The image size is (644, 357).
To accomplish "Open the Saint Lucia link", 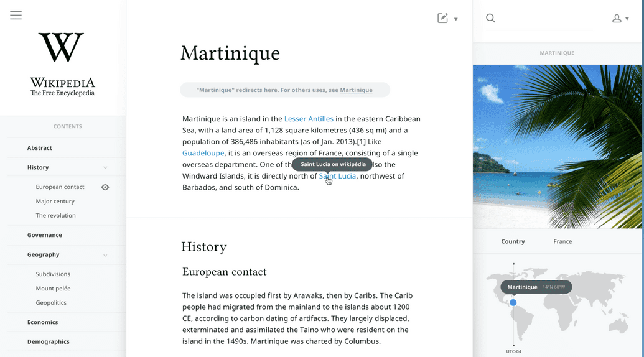I will click(338, 175).
